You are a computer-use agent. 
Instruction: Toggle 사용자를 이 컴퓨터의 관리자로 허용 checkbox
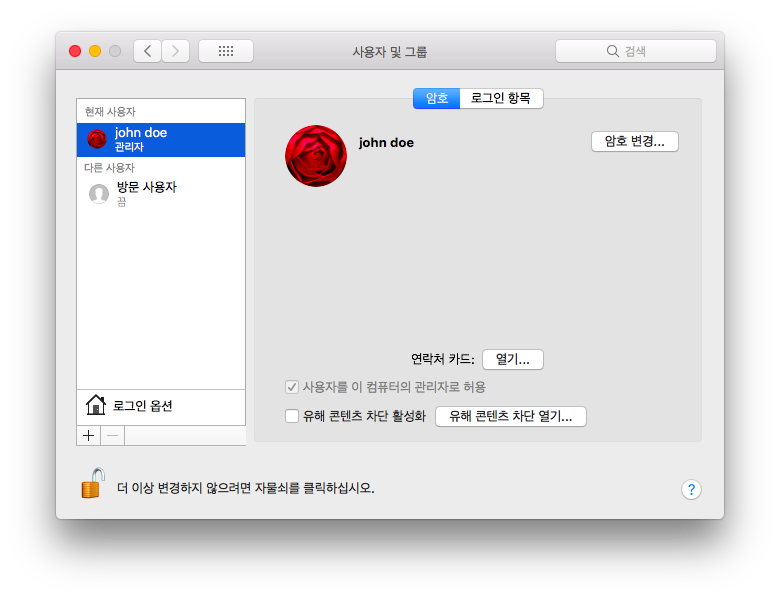(292, 387)
